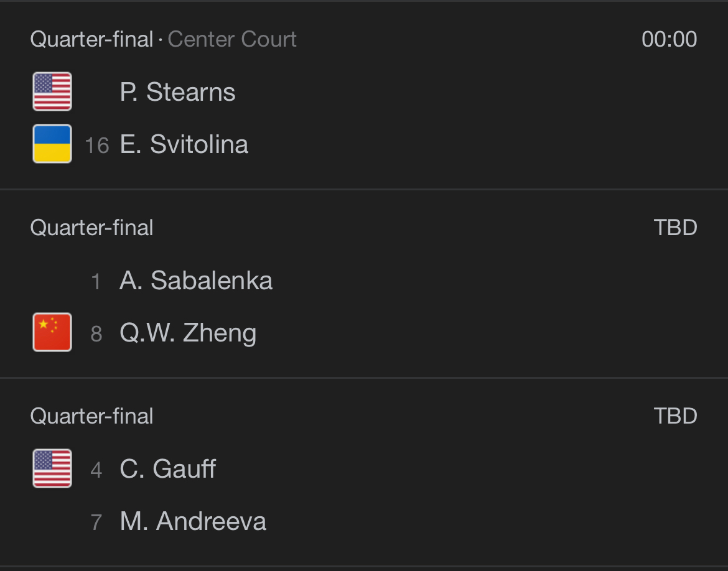Click seed number 8 beside Zheng
Screen dimensions: 728x571
96,334
